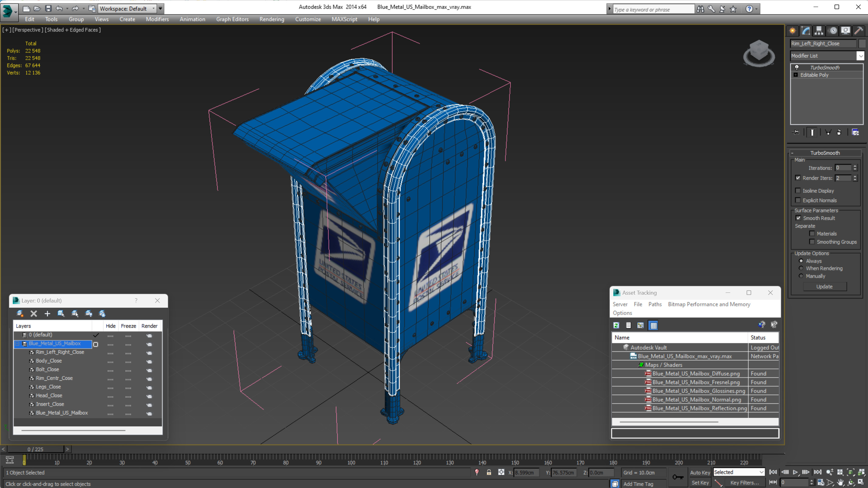
Task: Open the Rendering menu
Action: pos(272,19)
